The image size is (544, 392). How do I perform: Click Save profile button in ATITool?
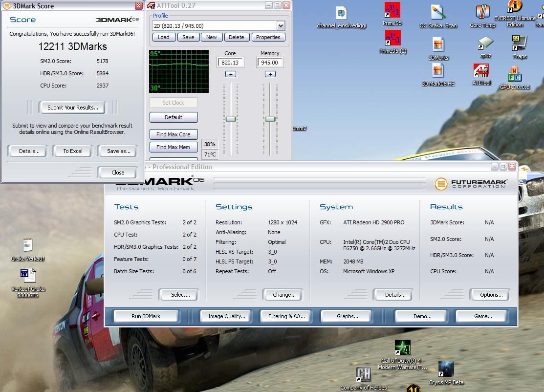[188, 37]
